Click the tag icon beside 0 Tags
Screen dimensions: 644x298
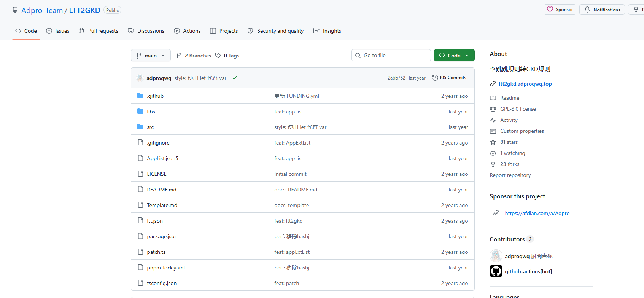click(218, 55)
